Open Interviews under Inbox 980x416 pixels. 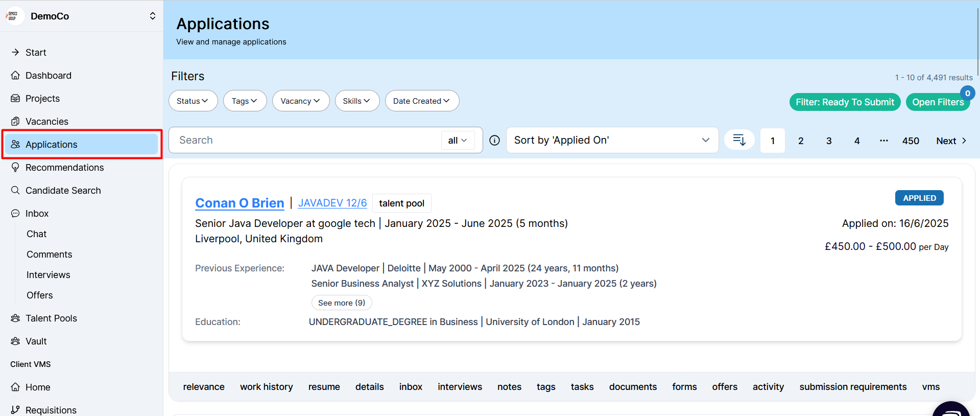(49, 274)
